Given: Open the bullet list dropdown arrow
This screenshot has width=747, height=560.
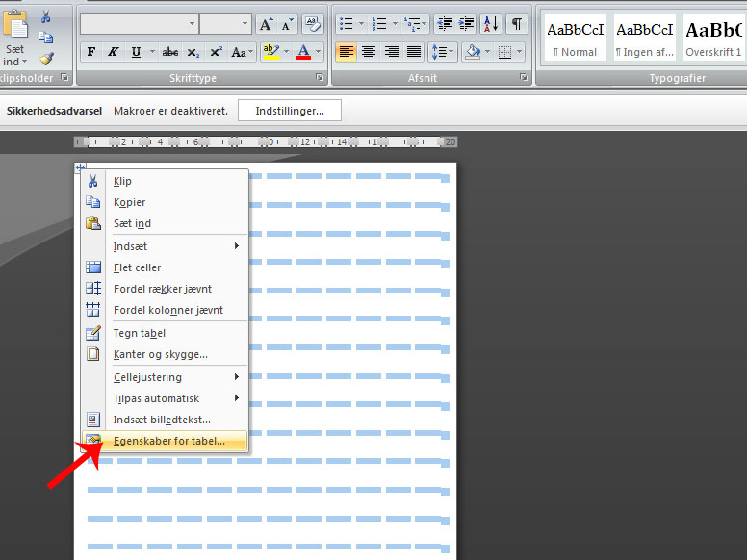Looking at the screenshot, I should click(x=361, y=24).
